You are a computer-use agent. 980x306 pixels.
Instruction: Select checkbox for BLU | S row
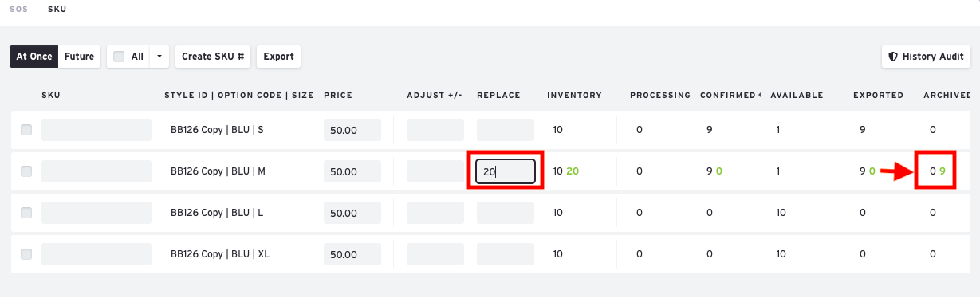click(x=26, y=130)
